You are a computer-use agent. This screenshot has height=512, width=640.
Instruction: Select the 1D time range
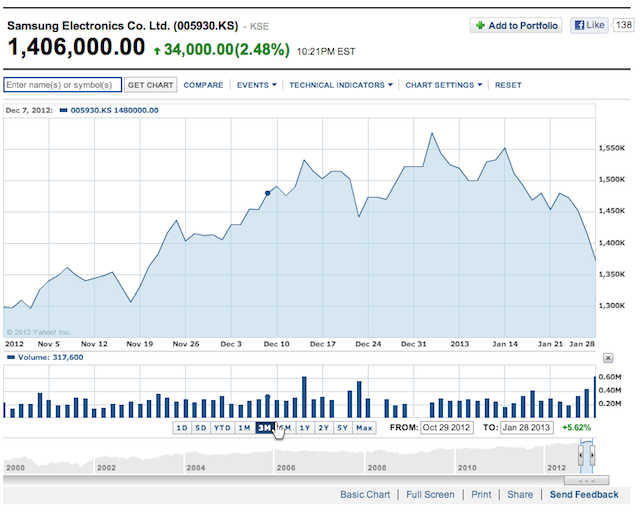click(x=182, y=427)
